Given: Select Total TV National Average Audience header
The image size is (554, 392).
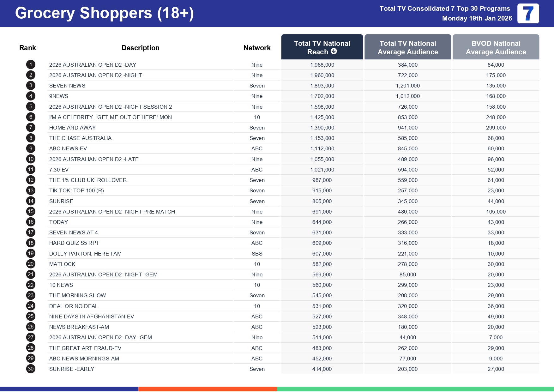Looking at the screenshot, I should pos(407,47).
